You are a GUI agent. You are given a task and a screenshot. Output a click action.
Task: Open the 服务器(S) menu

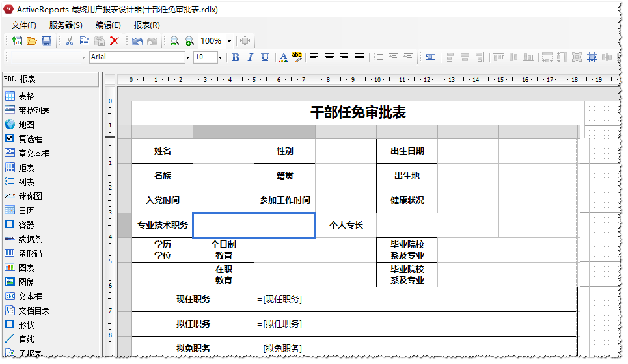(66, 25)
